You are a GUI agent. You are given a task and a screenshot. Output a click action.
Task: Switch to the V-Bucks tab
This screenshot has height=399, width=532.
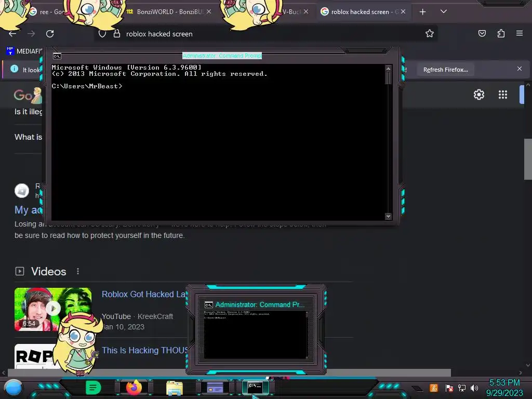point(292,12)
